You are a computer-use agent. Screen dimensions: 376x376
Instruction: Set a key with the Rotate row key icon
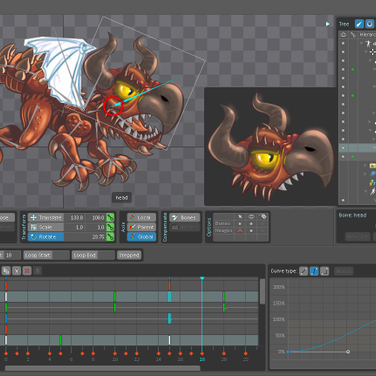[110, 237]
